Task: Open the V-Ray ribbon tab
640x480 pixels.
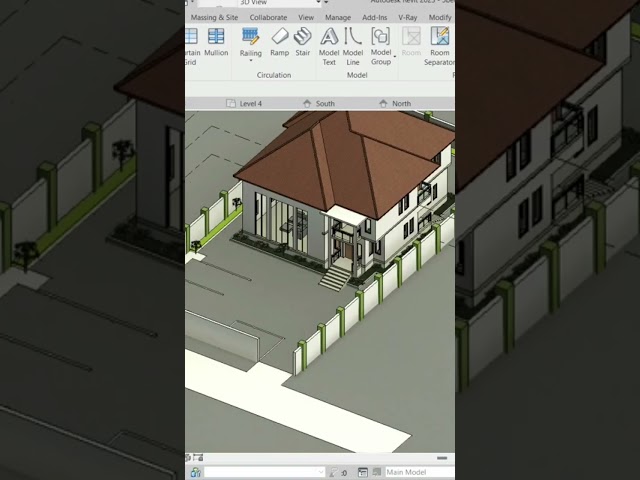Action: (x=408, y=18)
